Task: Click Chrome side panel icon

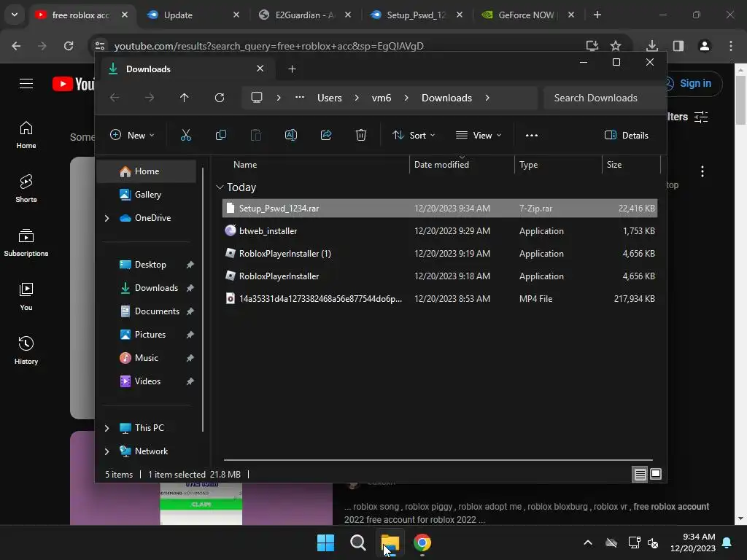Action: tap(678, 46)
